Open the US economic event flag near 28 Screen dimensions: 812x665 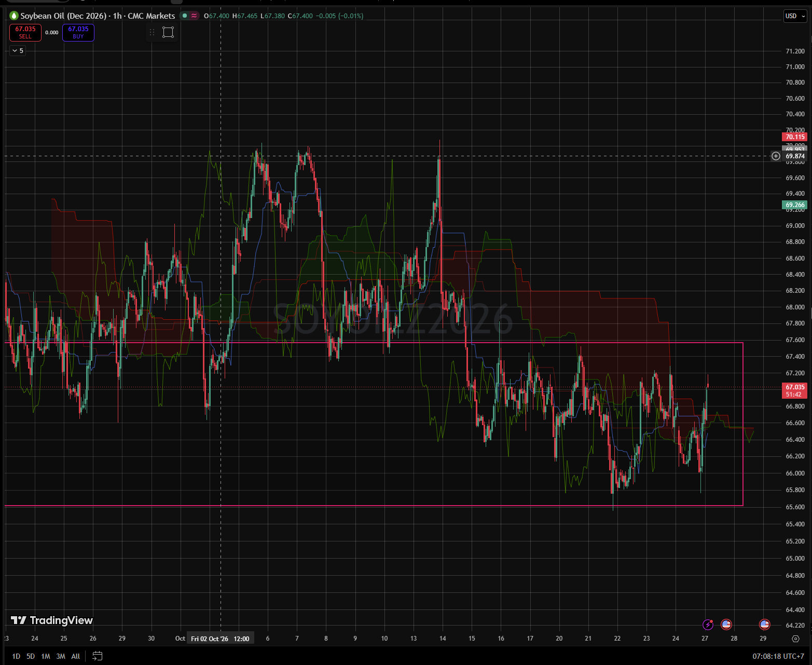coord(726,625)
